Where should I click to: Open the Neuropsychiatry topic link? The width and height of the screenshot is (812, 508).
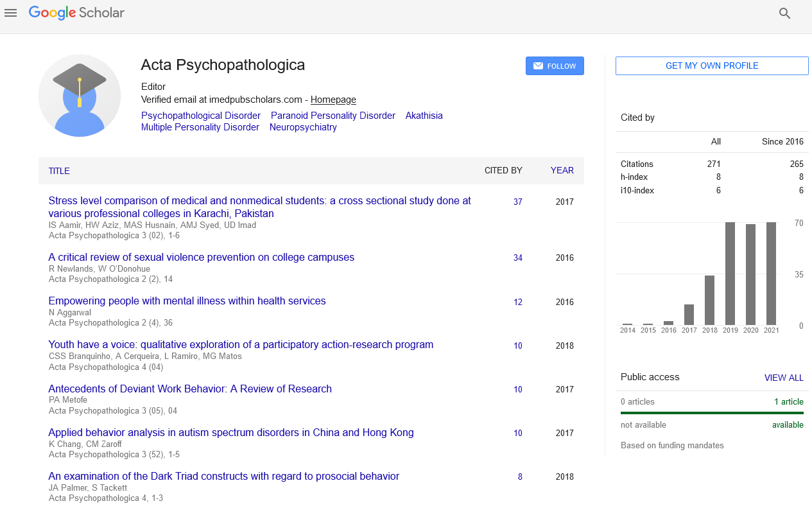point(303,127)
